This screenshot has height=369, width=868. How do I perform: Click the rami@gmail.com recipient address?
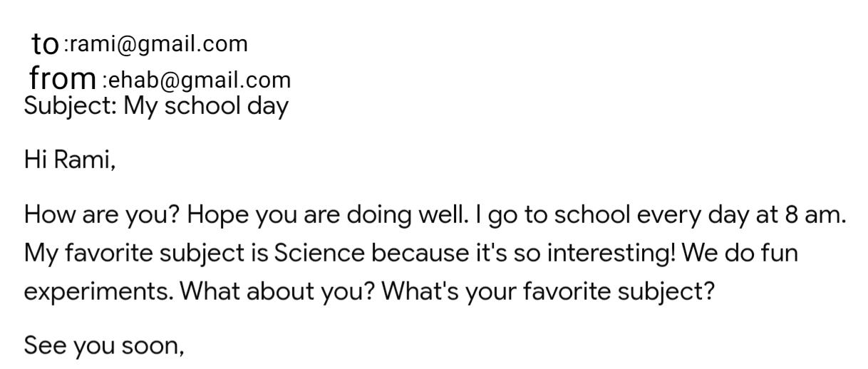pyautogui.click(x=159, y=44)
